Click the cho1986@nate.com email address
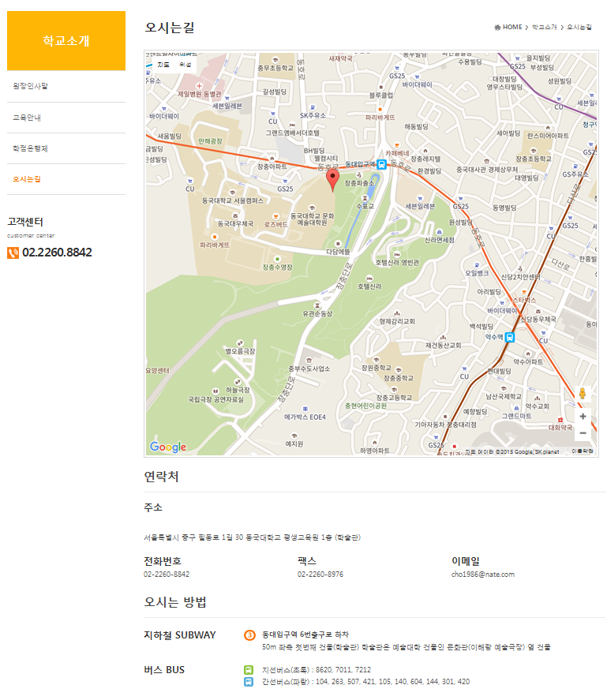This screenshot has height=700, width=607. (x=483, y=575)
